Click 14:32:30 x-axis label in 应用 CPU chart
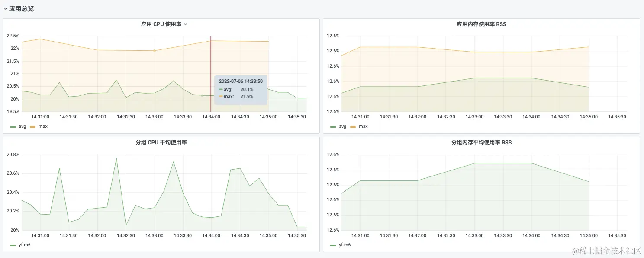Image resolution: width=644 pixels, height=258 pixels. [126, 117]
